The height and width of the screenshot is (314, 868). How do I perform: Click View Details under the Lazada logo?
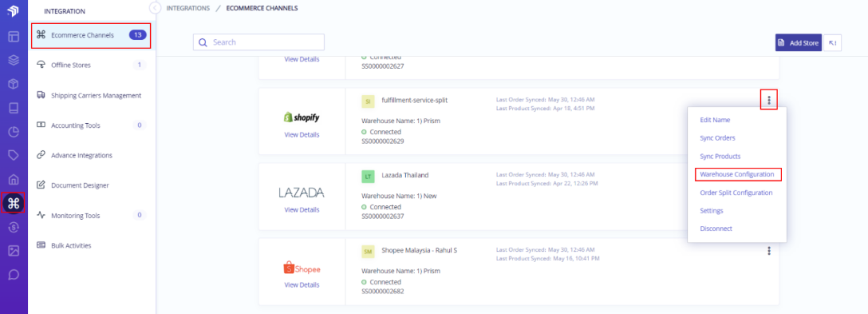tap(302, 209)
